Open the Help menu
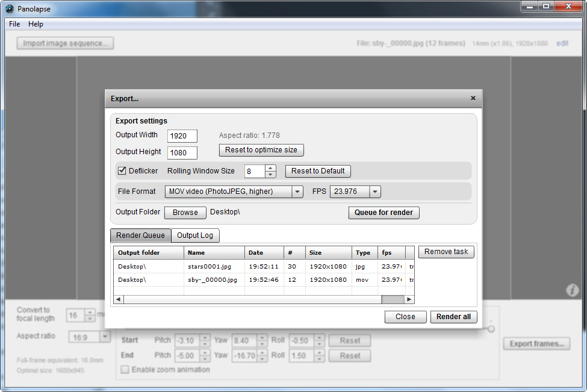 pos(36,24)
